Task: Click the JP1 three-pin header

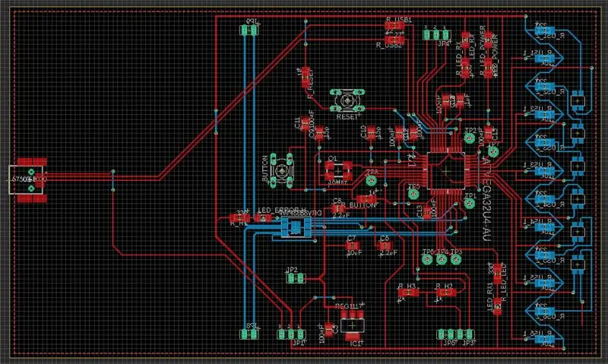Action: click(x=291, y=334)
